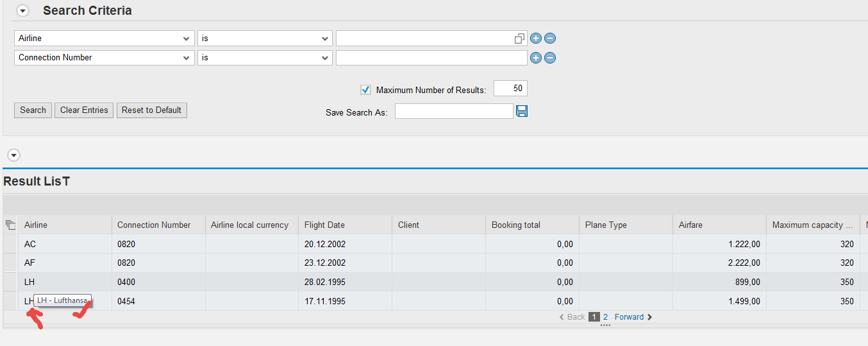The image size is (868, 346).
Task: Click select-all icon in table header
Action: click(x=10, y=225)
